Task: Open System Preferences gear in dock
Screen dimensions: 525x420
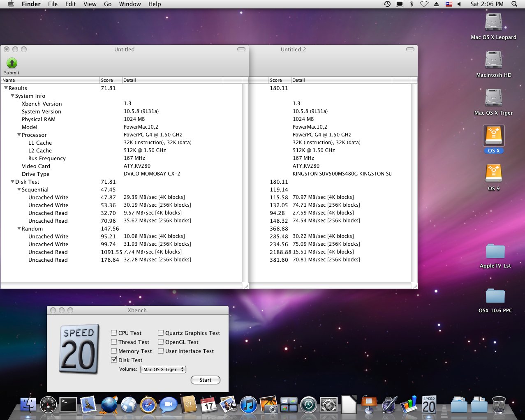Action: pyautogui.click(x=329, y=405)
